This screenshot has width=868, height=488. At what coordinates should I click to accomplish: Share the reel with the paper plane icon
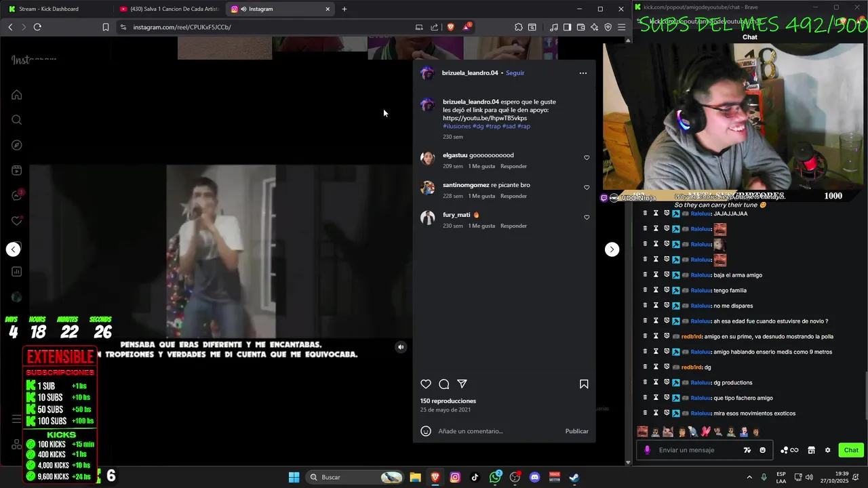click(462, 384)
